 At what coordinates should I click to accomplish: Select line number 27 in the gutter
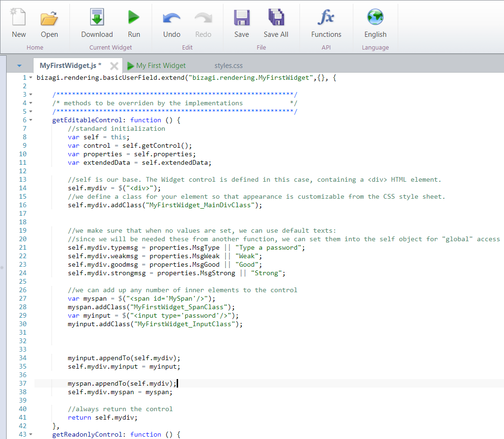point(23,299)
